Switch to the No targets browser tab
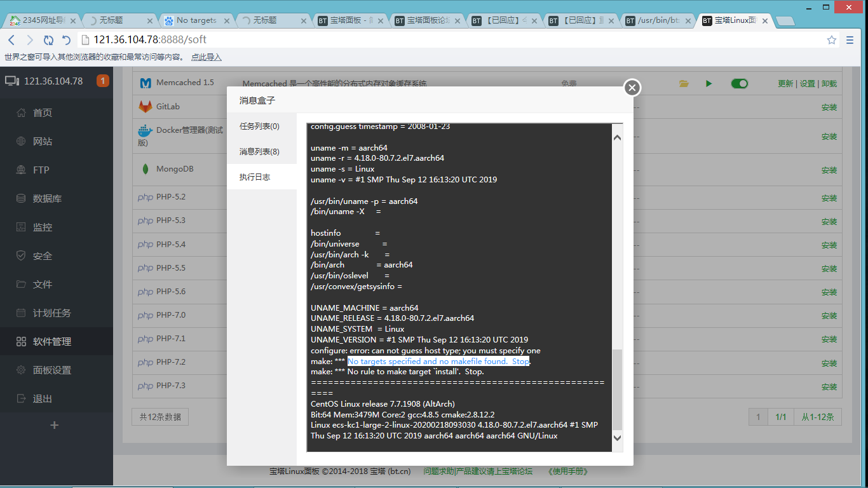 pyautogui.click(x=196, y=20)
